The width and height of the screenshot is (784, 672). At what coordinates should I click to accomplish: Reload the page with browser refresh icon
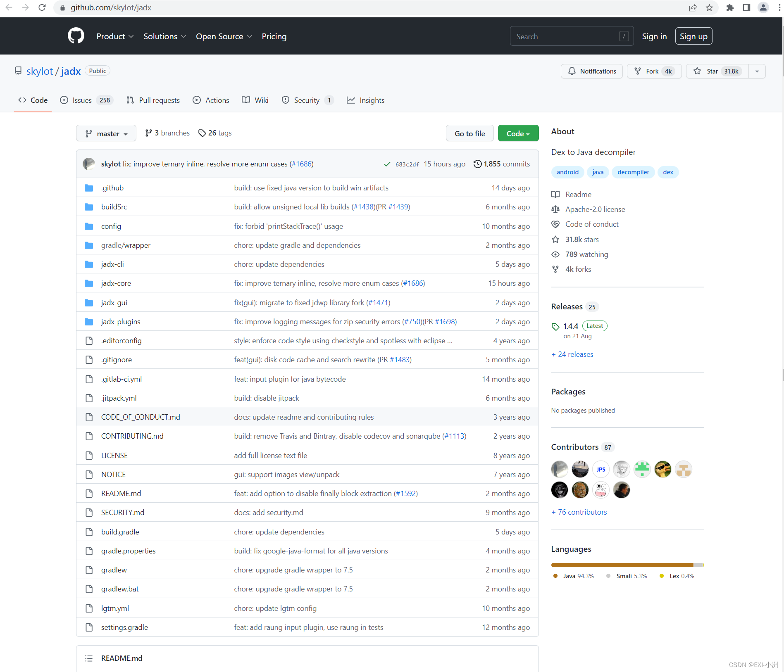(42, 7)
